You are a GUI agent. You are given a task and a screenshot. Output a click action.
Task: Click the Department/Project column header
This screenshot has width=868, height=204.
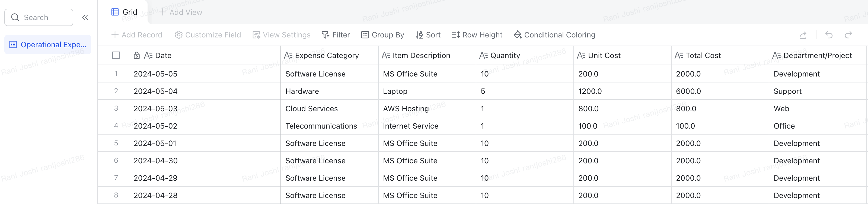(x=818, y=56)
